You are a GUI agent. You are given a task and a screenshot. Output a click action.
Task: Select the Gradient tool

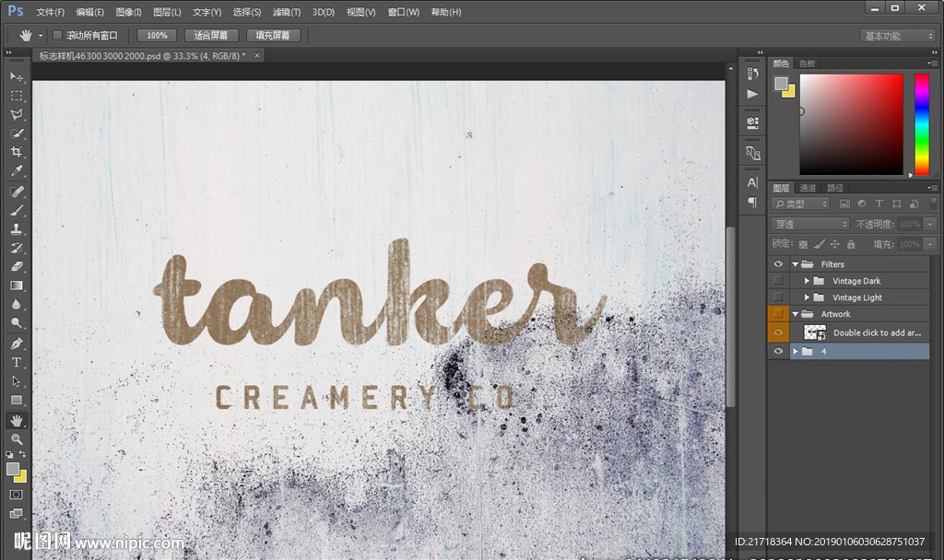[x=17, y=286]
